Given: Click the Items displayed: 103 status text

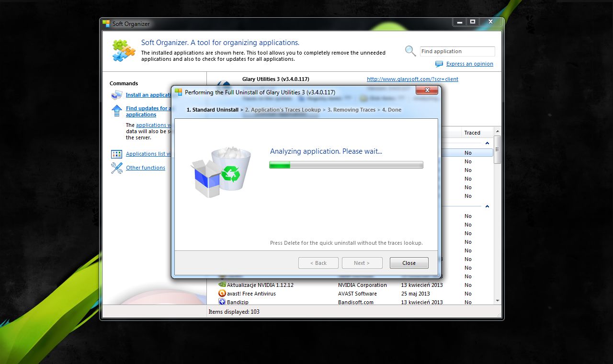Looking at the screenshot, I should click(234, 312).
